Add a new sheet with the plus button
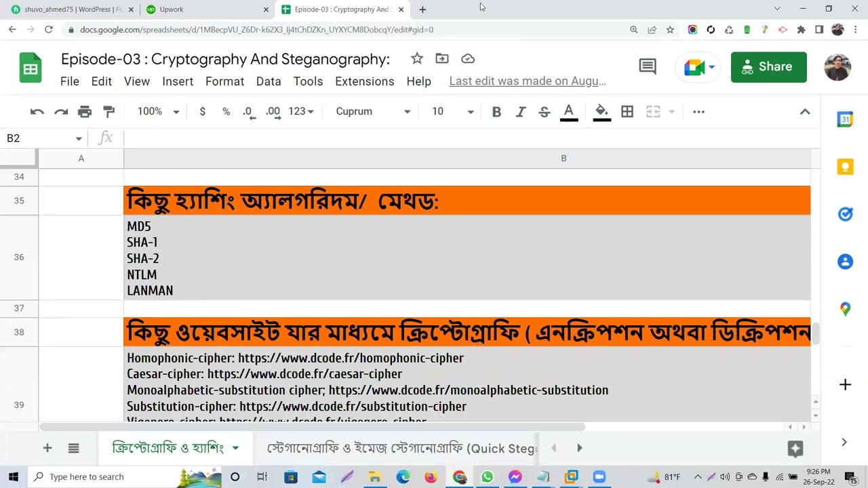868x488 pixels. coord(47,448)
